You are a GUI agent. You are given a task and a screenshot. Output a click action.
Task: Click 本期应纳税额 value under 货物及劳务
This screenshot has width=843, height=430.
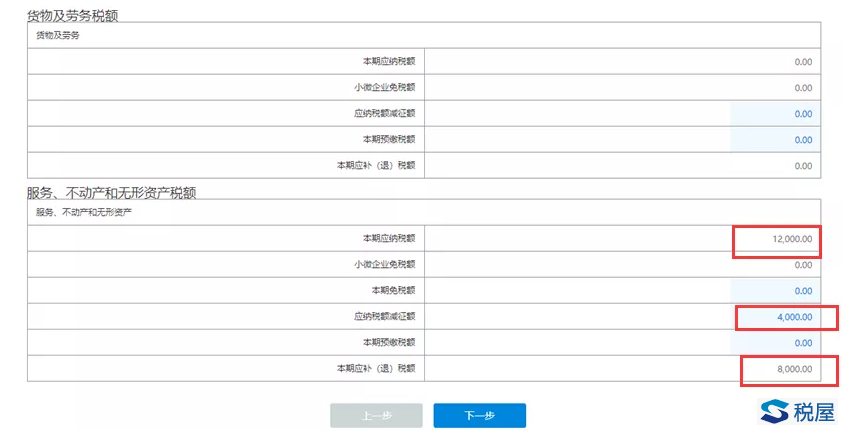pos(803,62)
